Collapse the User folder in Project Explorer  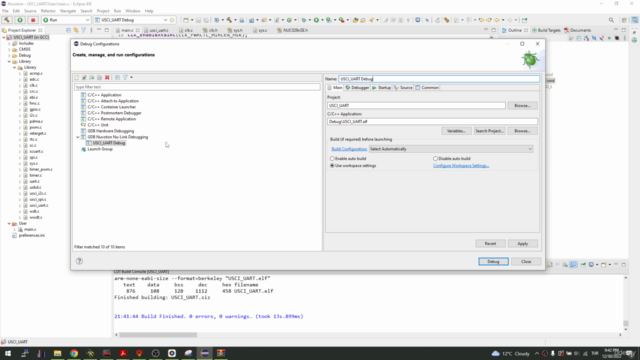tap(9, 224)
